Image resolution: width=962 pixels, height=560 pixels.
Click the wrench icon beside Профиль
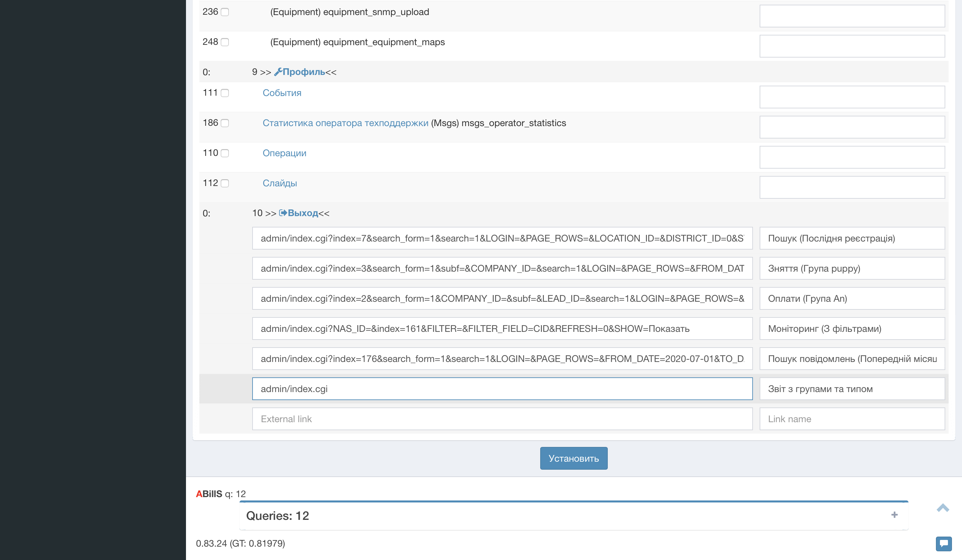(x=278, y=72)
